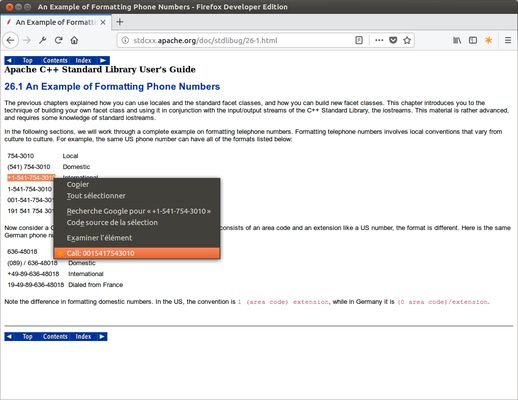This screenshot has height=400, width=518.
Task: Click the heading 26.1 An Example of Formatting Phone Numbers
Action: point(112,87)
